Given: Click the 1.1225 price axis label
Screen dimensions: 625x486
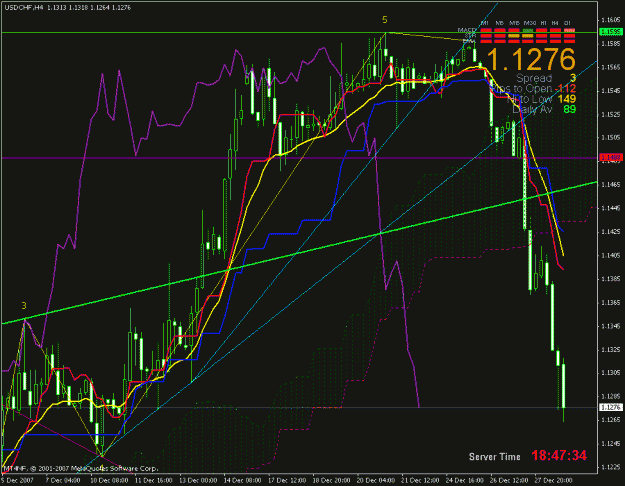Looking at the screenshot, I should [611, 467].
